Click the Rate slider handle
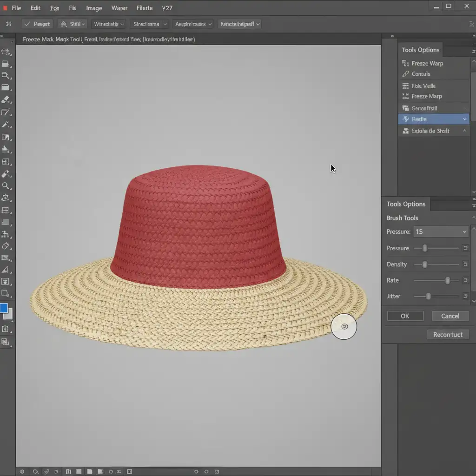This screenshot has width=476, height=476. tap(448, 280)
